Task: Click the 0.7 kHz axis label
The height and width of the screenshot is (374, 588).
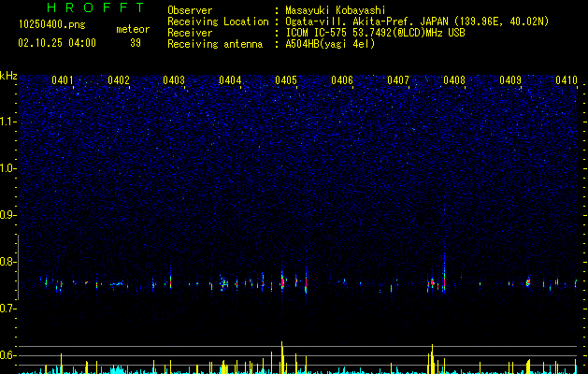Action: 7,309
